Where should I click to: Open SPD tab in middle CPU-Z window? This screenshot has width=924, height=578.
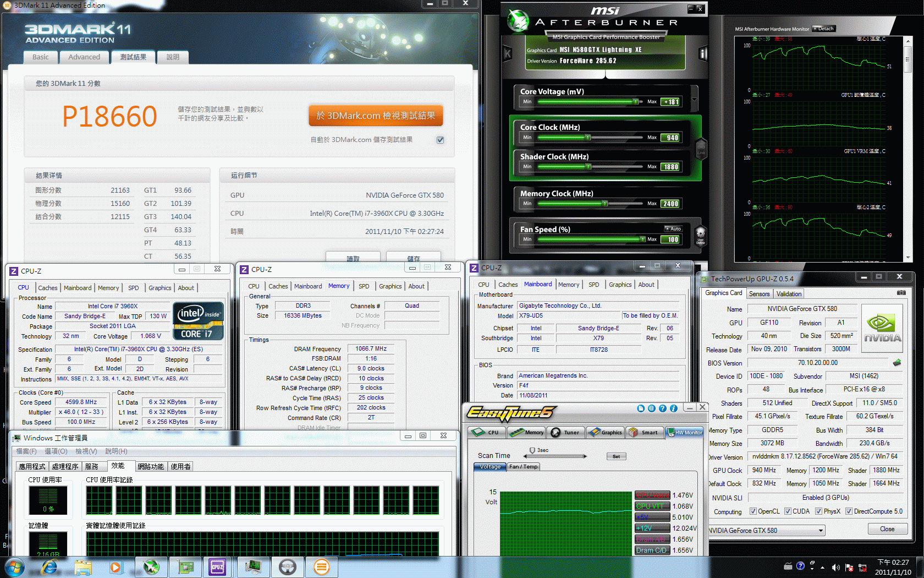(x=364, y=286)
